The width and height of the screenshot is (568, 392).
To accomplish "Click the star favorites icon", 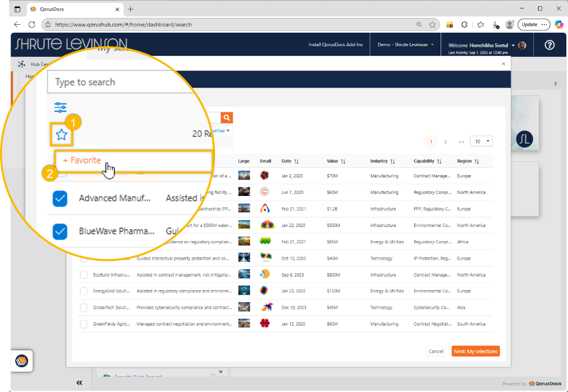I will 61,135.
